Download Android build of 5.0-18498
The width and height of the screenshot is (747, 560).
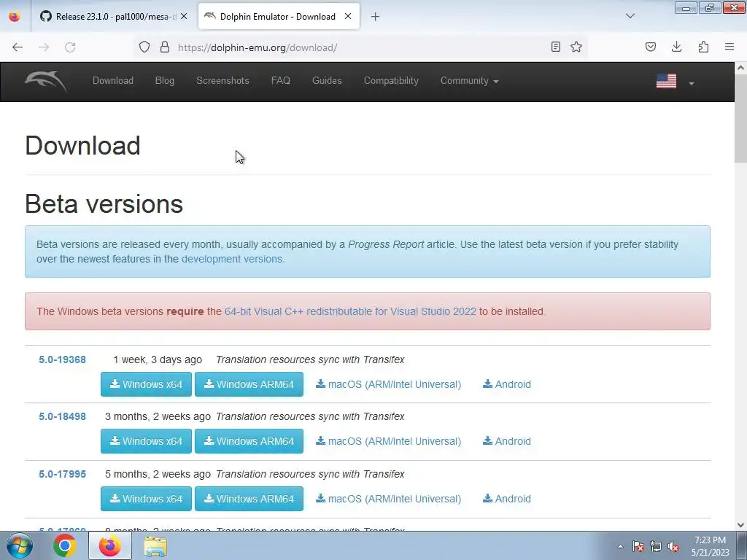(507, 441)
